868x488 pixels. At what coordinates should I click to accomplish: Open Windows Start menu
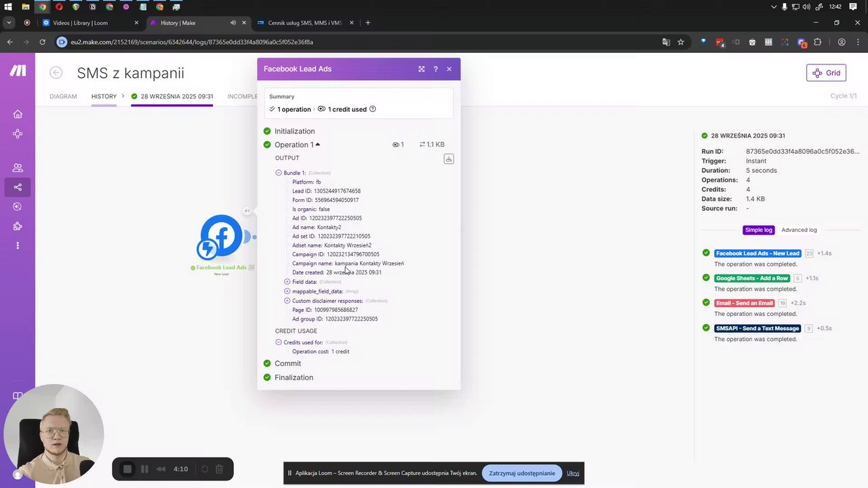point(8,7)
